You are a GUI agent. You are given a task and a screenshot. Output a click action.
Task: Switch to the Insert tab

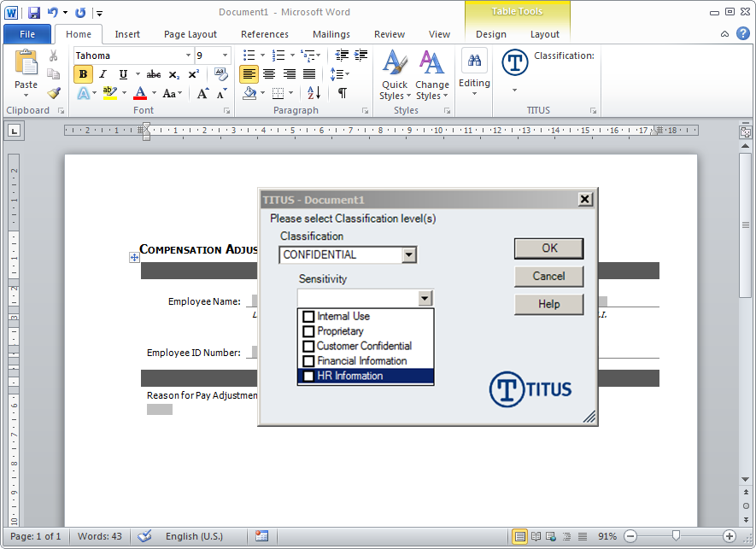click(x=127, y=34)
